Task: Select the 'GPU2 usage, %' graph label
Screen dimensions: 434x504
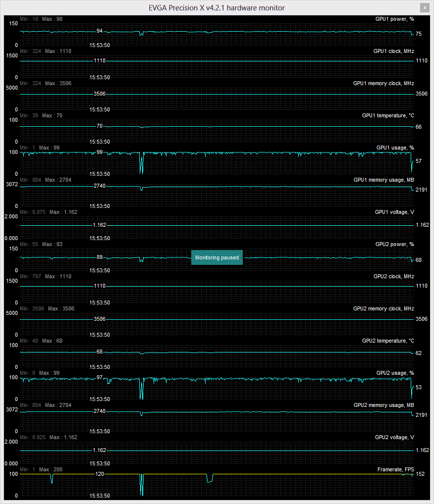Action: (395, 373)
